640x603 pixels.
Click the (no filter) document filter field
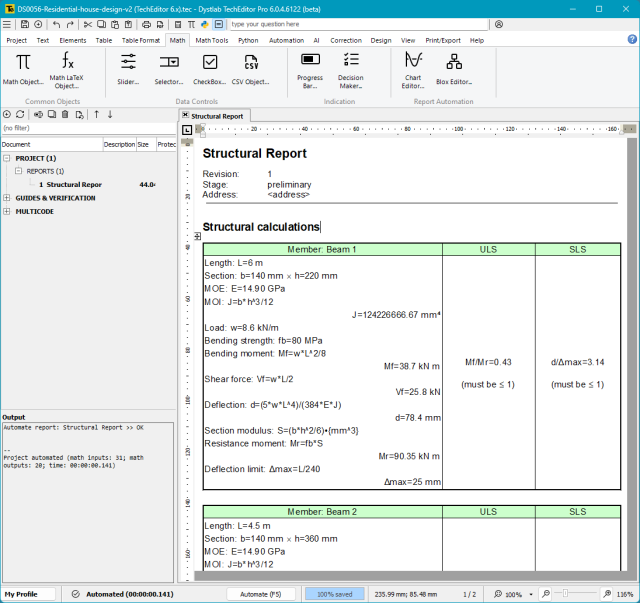(x=88, y=128)
